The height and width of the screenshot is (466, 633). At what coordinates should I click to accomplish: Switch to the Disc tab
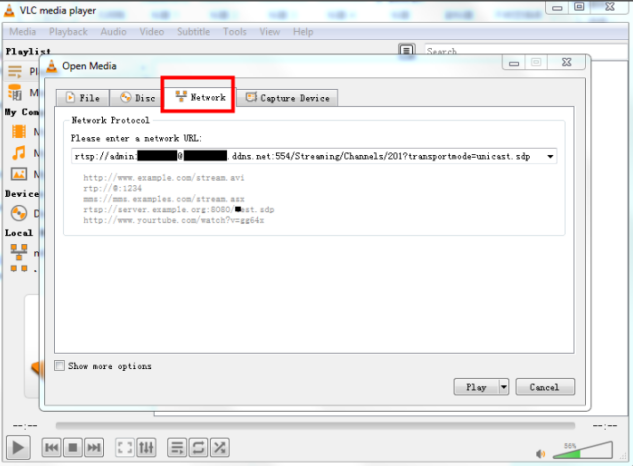tap(137, 98)
